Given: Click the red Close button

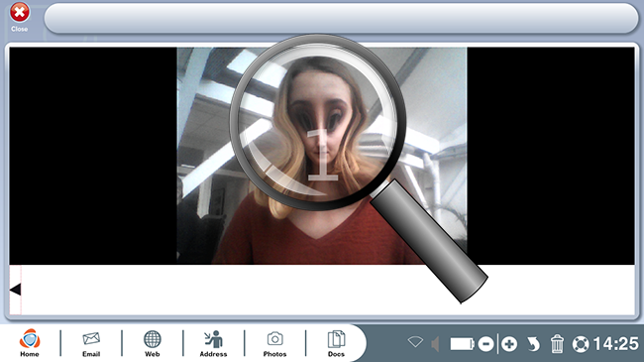Looking at the screenshot, I should click(x=19, y=17).
